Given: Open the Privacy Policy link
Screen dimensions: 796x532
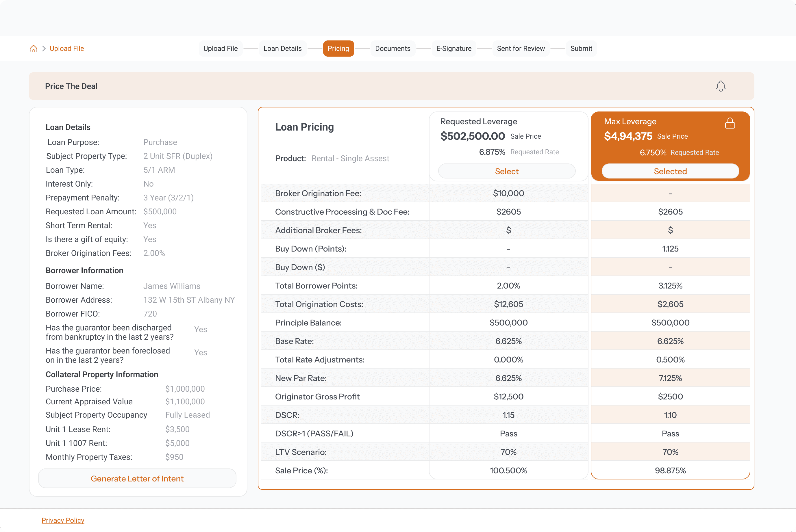Looking at the screenshot, I should pos(63,520).
